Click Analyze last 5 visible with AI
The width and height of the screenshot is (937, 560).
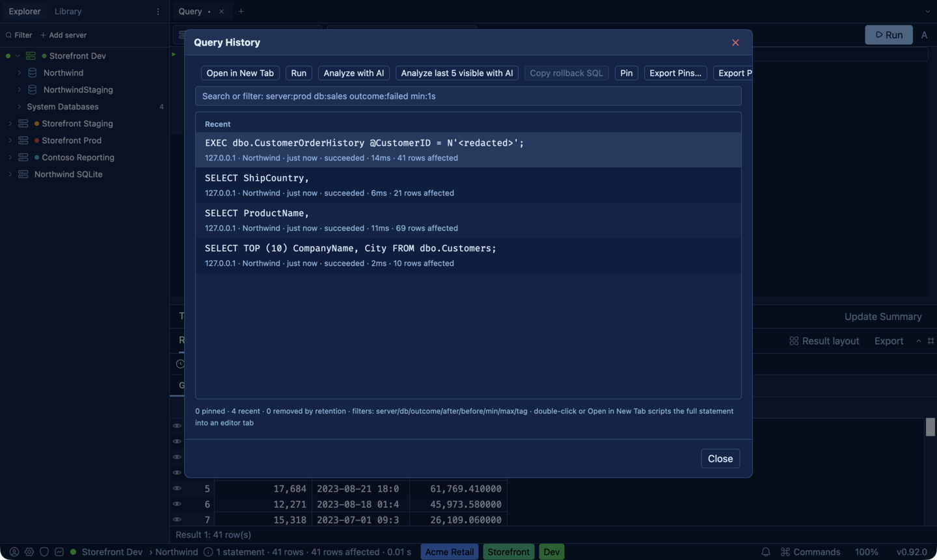[457, 73]
